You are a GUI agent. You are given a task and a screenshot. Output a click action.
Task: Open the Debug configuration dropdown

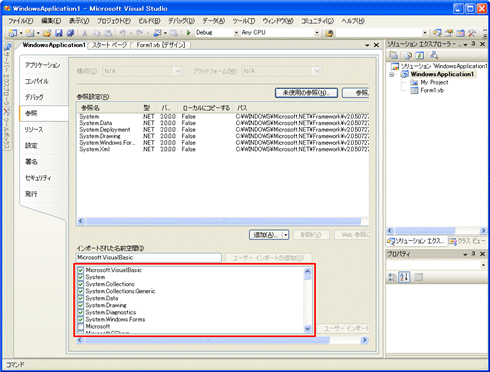tap(236, 33)
